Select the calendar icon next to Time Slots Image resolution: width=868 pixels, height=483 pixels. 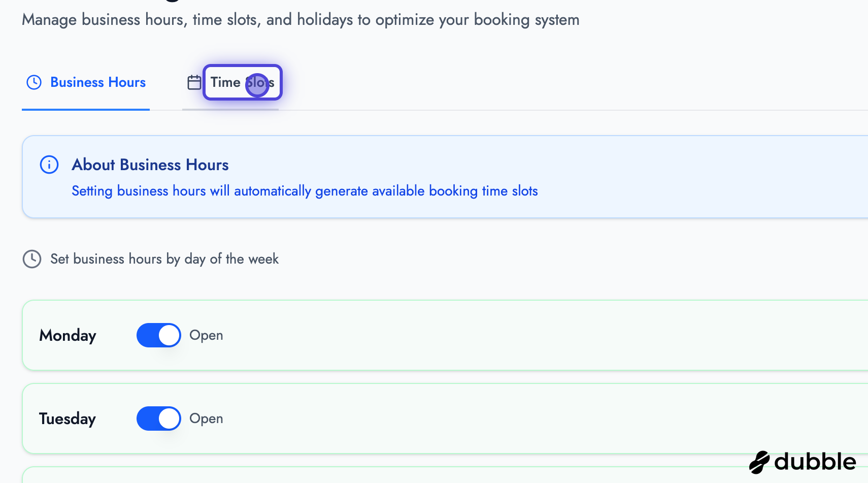click(193, 81)
